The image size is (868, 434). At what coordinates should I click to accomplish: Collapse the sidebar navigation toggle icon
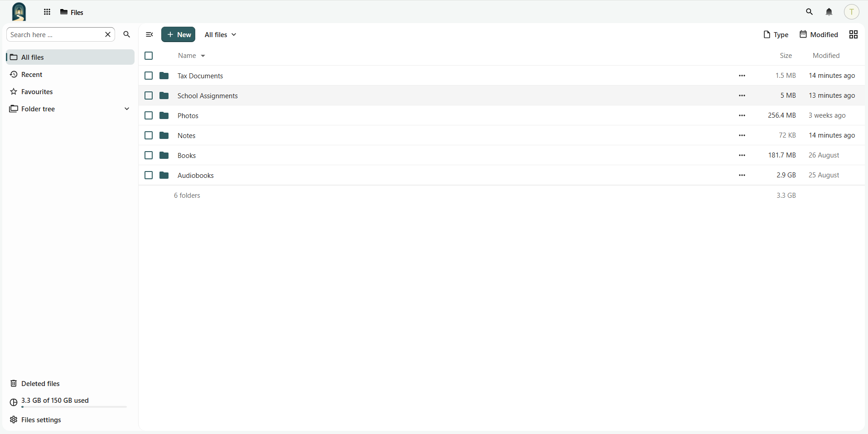pyautogui.click(x=149, y=35)
